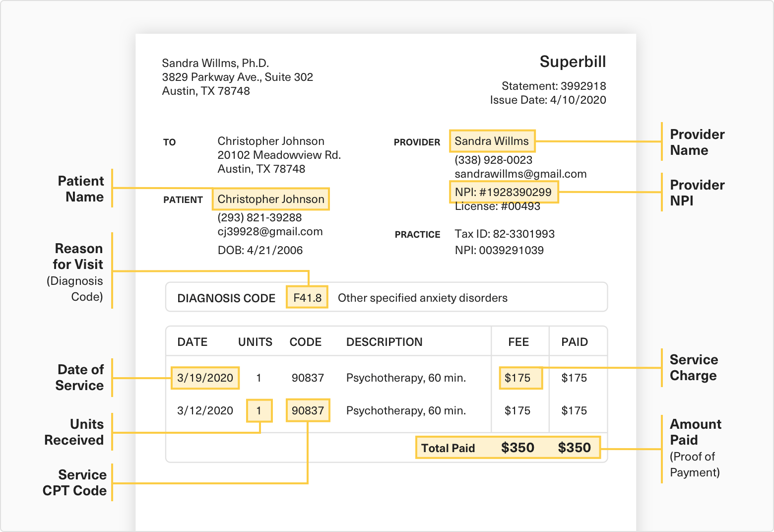Click the highlighted provider NPI number
Viewport: 774px width, 532px height.
point(503,192)
